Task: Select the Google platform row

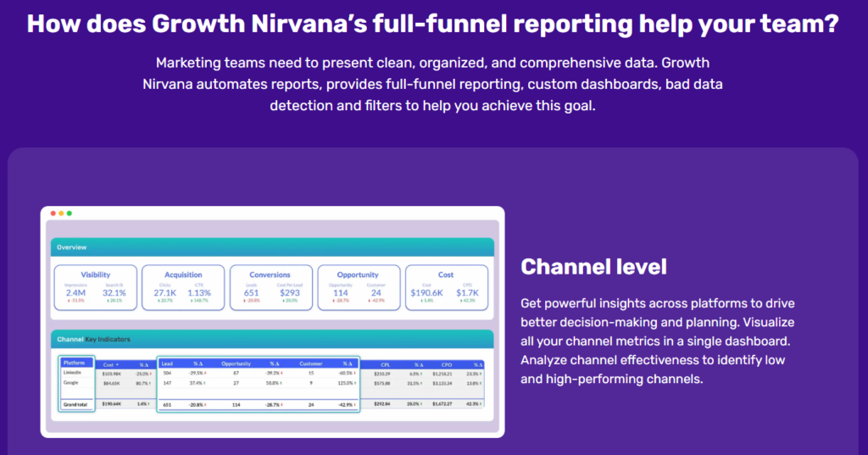Action: point(71,382)
